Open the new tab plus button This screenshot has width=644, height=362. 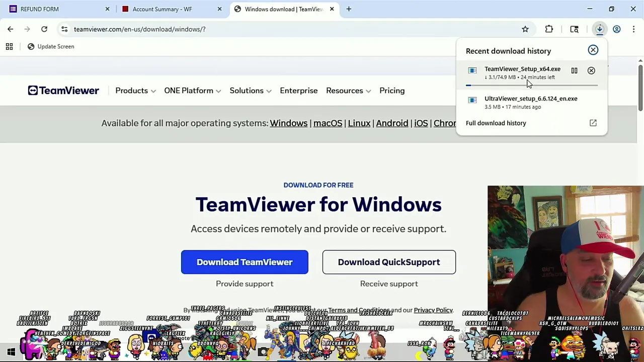(x=349, y=9)
